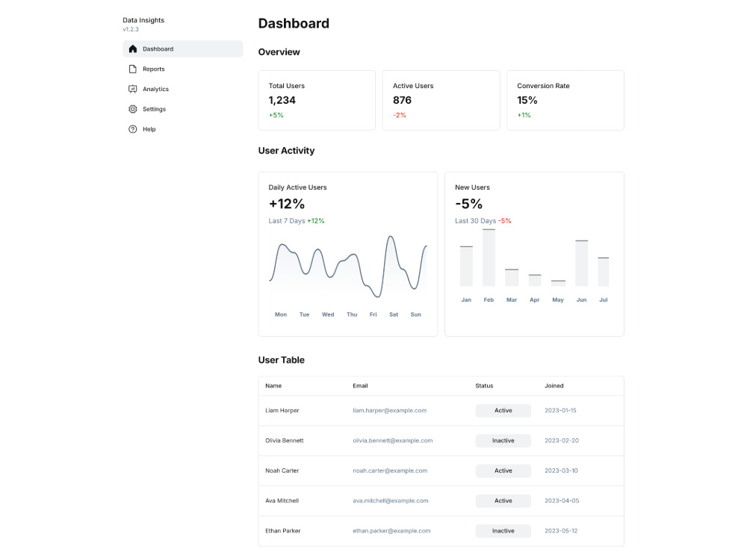Click the Joined column header
Image resolution: width=747 pixels, height=560 pixels.
(x=554, y=386)
